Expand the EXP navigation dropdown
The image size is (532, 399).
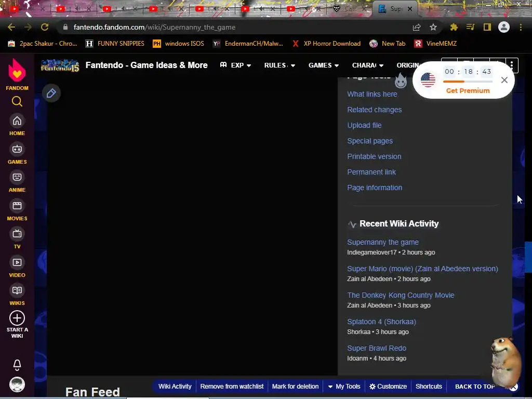point(235,65)
